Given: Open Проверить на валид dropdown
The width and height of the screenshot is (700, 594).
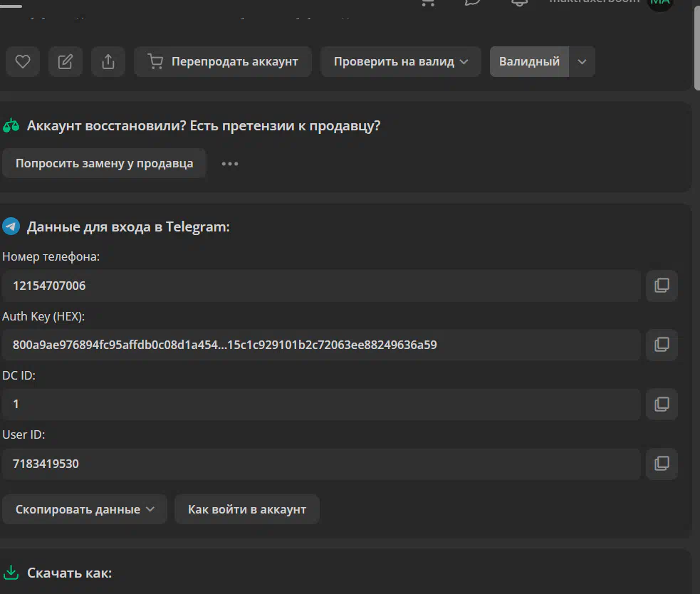Looking at the screenshot, I should [x=400, y=62].
